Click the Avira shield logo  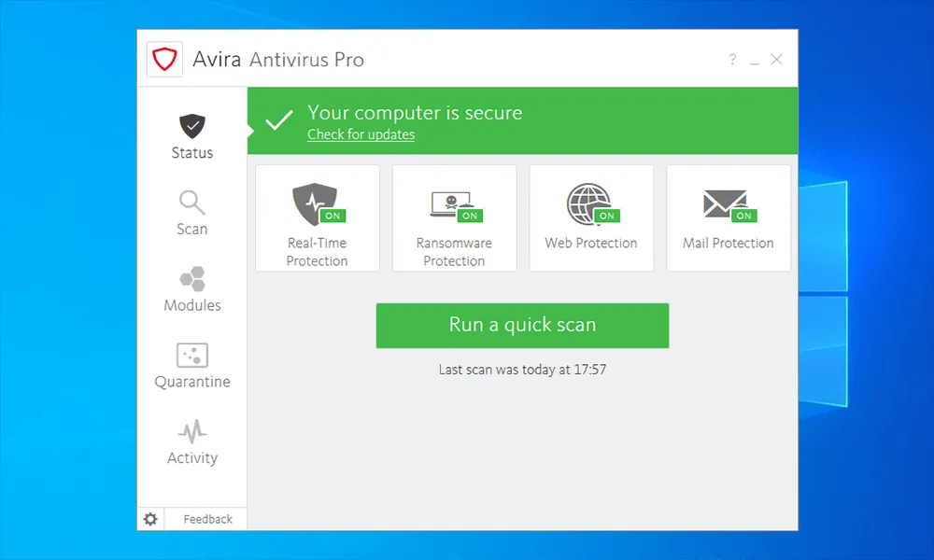[164, 59]
